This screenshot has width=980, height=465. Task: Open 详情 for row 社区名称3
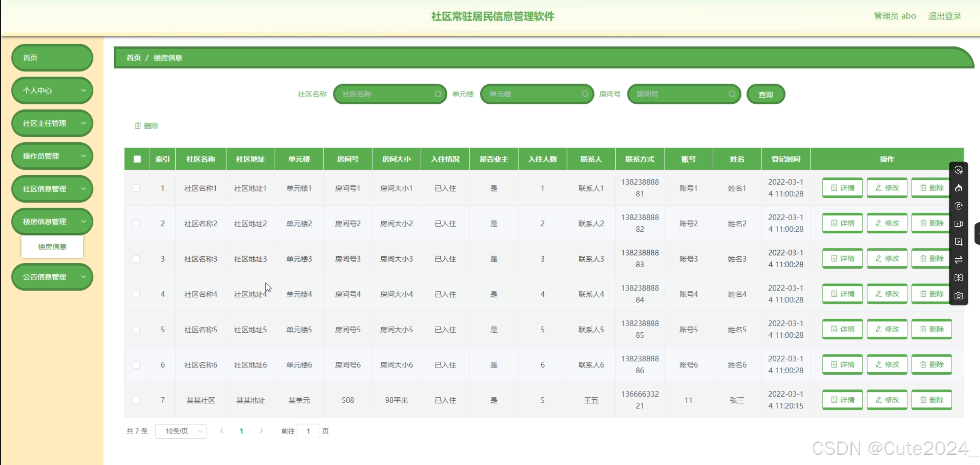(842, 259)
